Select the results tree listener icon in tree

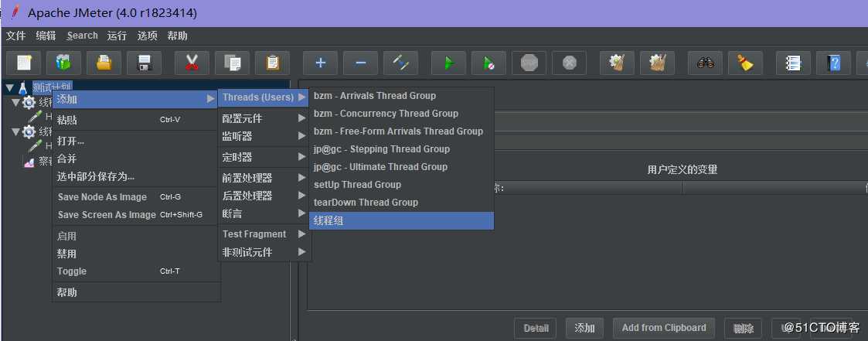(29, 162)
